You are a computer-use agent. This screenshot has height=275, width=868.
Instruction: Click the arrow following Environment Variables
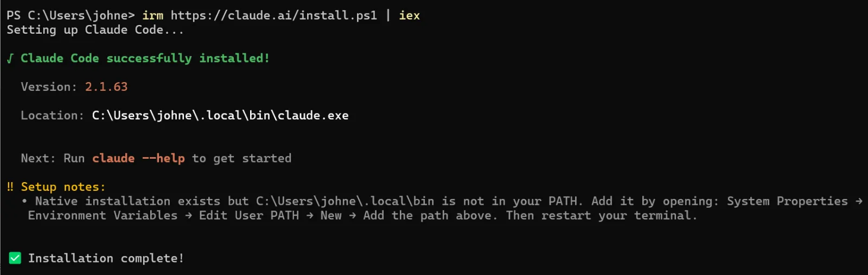[x=188, y=216]
